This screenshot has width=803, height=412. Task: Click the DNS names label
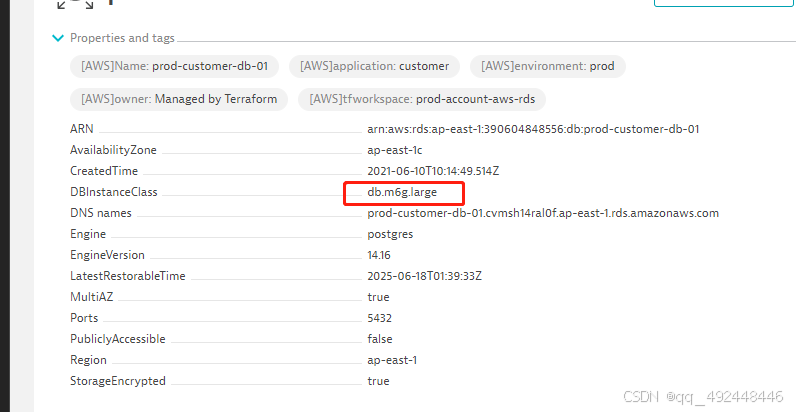click(101, 213)
